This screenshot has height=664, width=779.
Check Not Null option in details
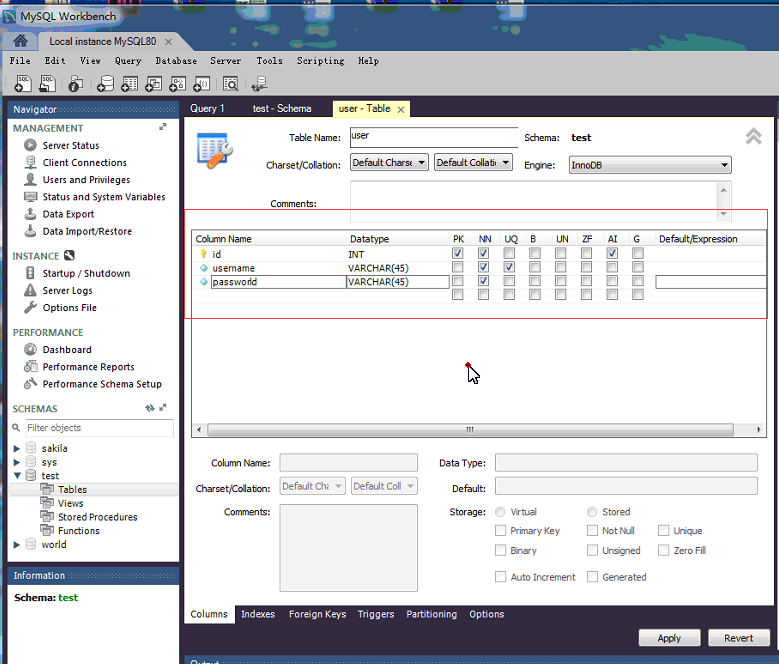click(592, 530)
